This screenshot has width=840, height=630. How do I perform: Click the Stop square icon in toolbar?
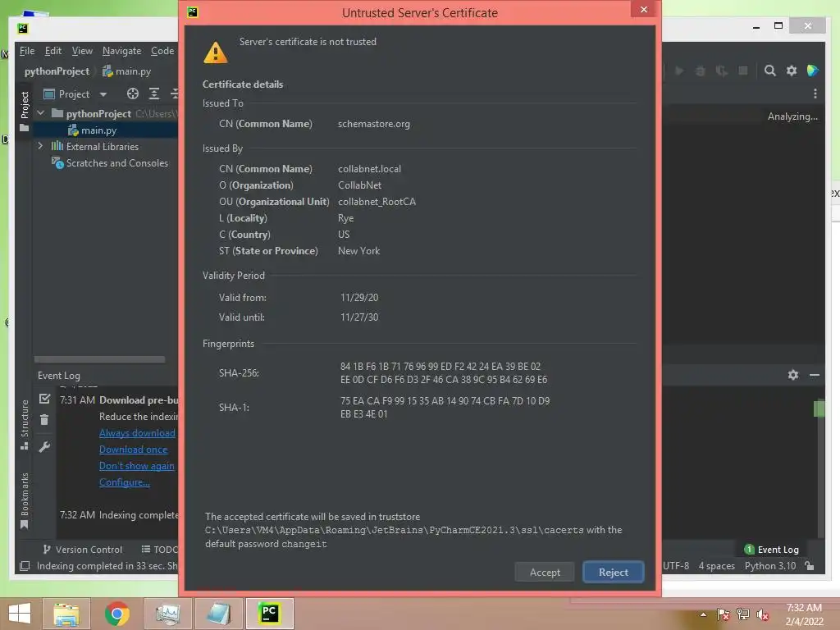click(x=743, y=71)
